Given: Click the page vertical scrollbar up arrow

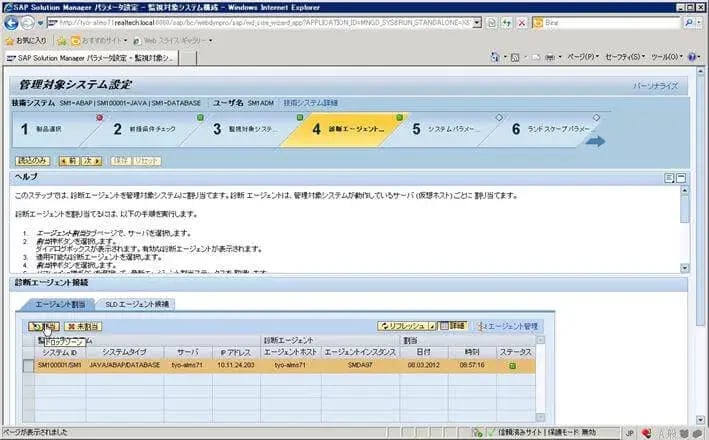Looking at the screenshot, I should point(700,71).
